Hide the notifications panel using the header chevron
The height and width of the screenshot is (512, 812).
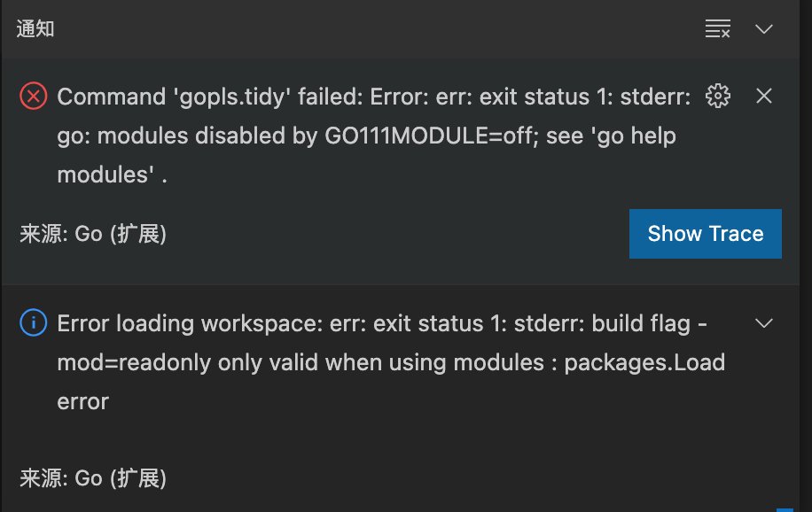coord(764,28)
